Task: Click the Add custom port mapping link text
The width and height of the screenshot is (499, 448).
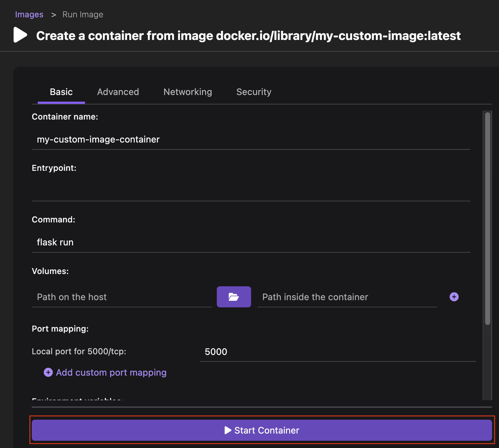Action: tap(111, 372)
